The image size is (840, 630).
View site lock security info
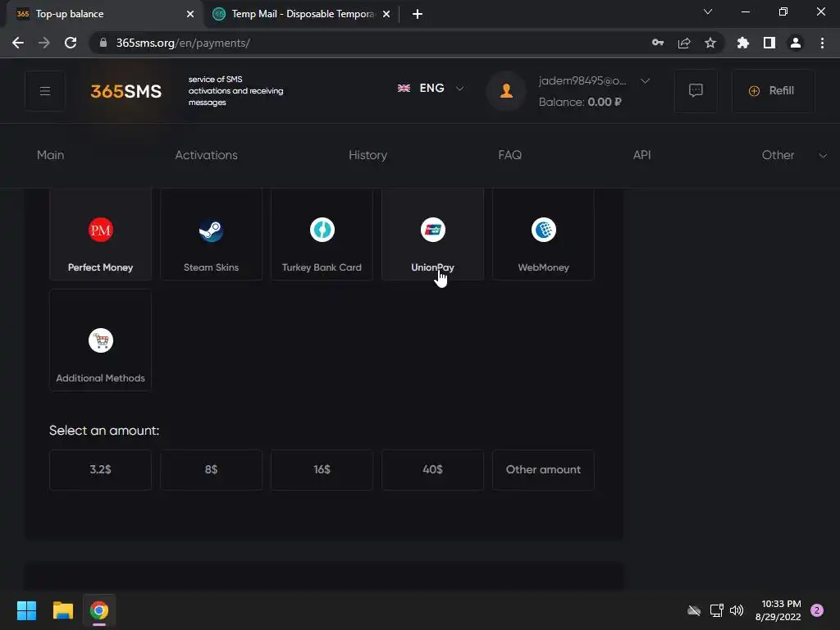[103, 43]
